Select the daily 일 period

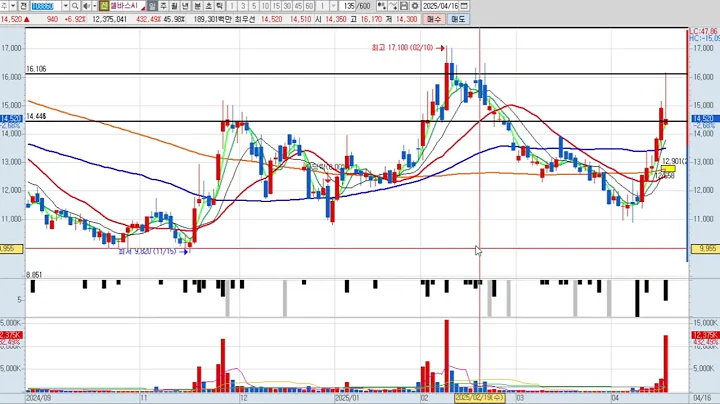click(x=152, y=6)
